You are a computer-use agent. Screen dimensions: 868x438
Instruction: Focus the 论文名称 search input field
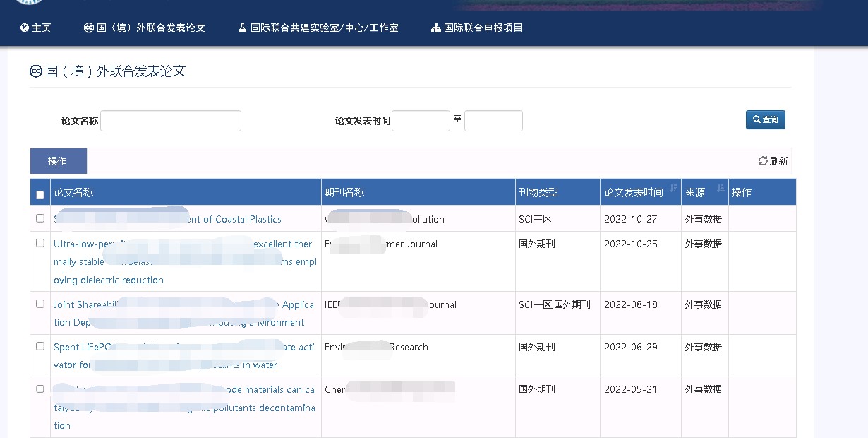(171, 121)
